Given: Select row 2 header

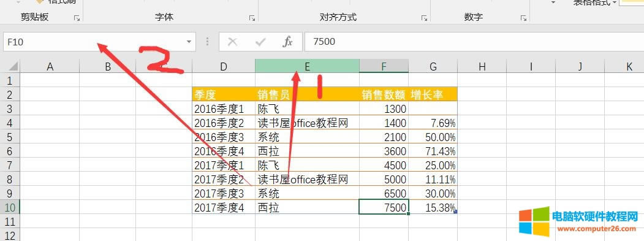Looking at the screenshot, I should pyautogui.click(x=10, y=94).
